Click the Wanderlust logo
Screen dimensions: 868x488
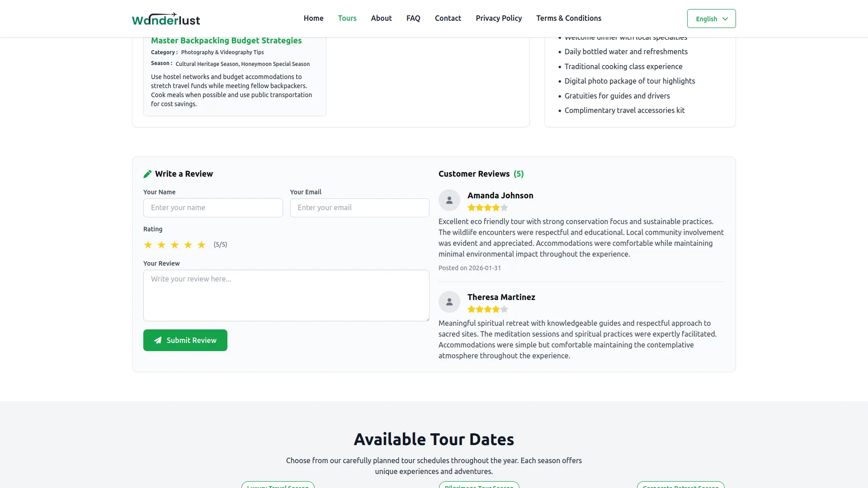coord(165,18)
